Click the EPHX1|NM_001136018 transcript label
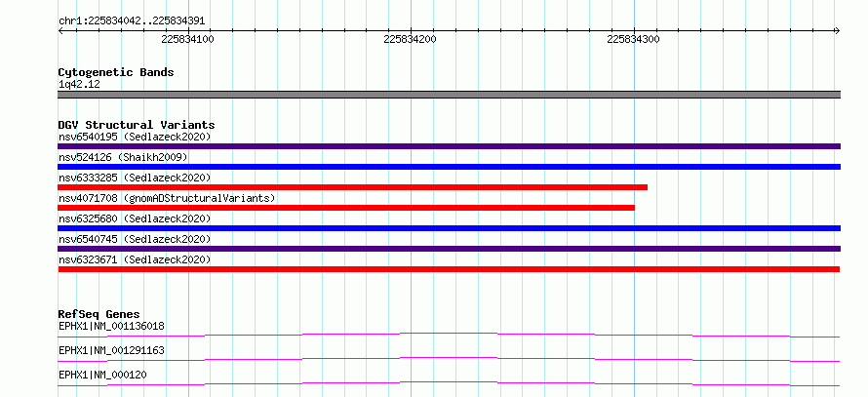Screen dimensions: 868x397 pos(111,326)
